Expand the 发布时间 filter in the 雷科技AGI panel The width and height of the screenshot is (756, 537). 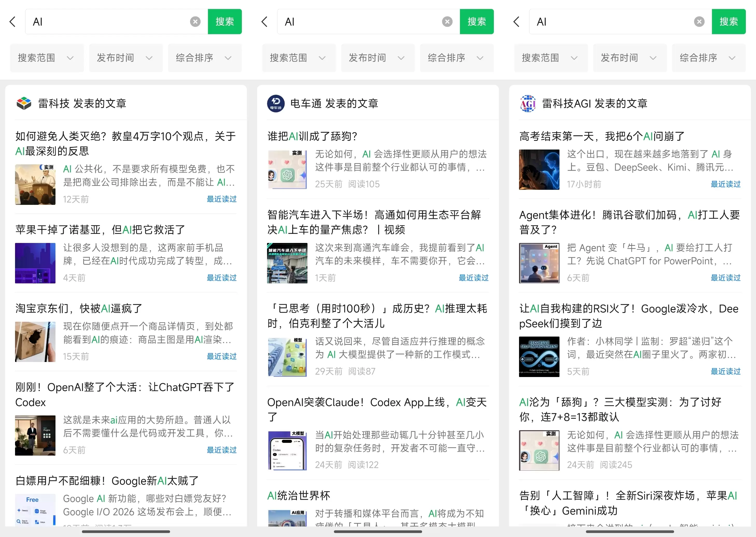click(x=630, y=58)
